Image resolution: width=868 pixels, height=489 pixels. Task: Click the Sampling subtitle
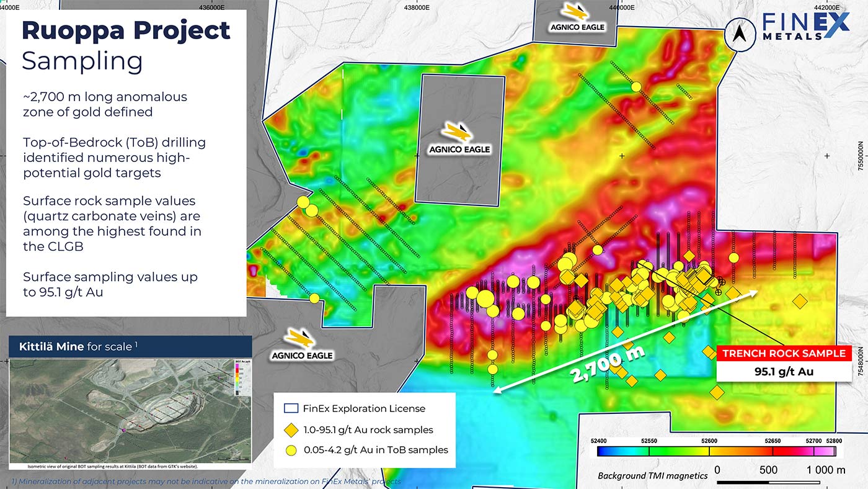pos(82,61)
